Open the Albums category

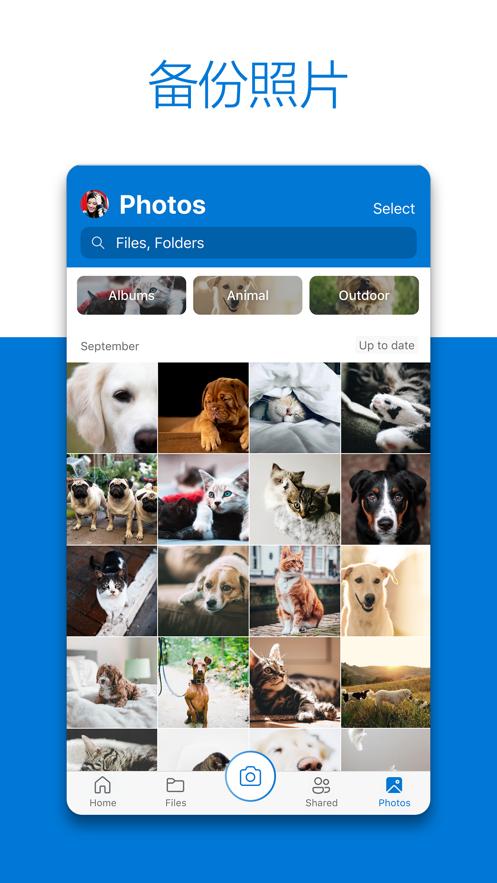coord(132,295)
